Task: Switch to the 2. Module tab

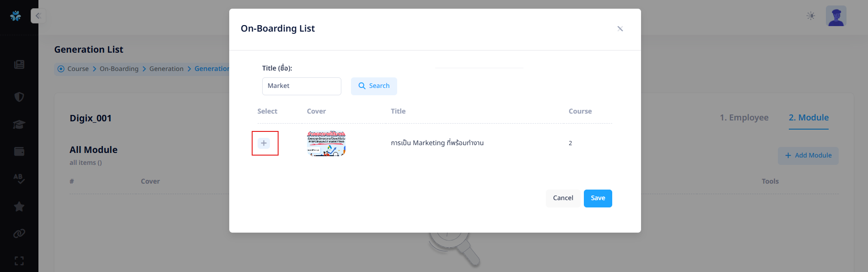Action: 809,118
